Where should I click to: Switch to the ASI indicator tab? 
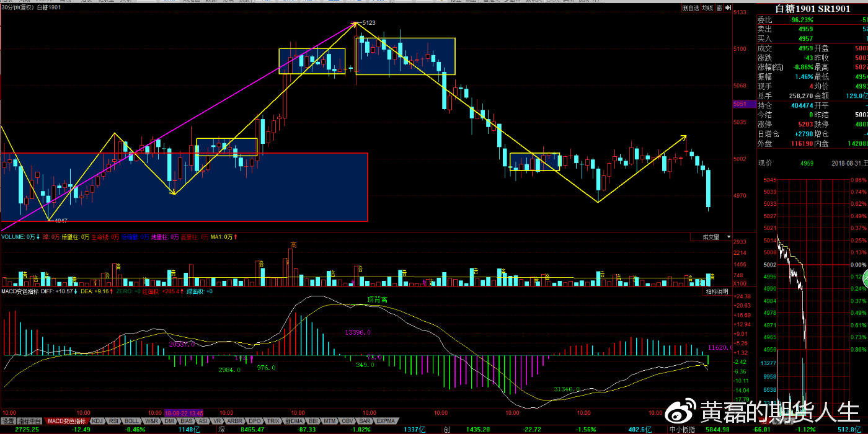pyautogui.click(x=203, y=421)
